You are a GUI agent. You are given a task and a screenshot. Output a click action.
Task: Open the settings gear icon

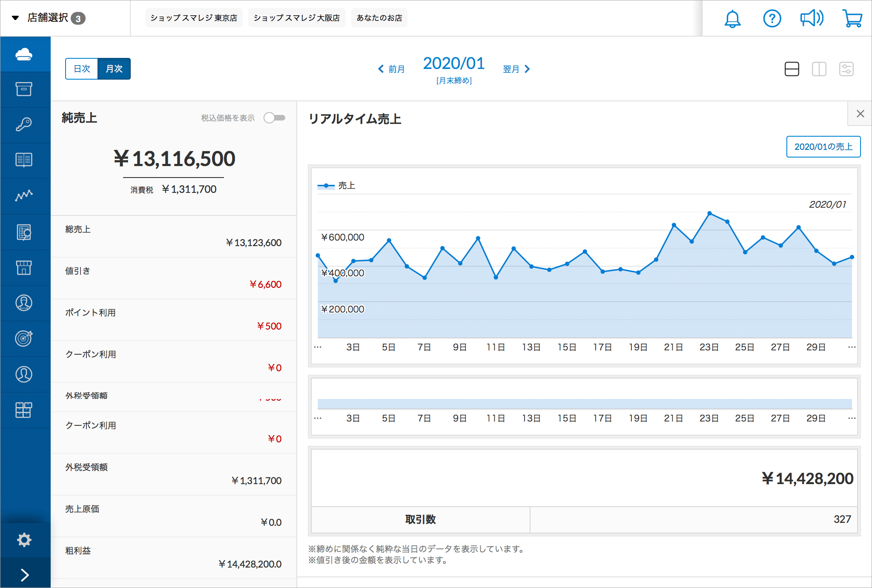pyautogui.click(x=24, y=540)
